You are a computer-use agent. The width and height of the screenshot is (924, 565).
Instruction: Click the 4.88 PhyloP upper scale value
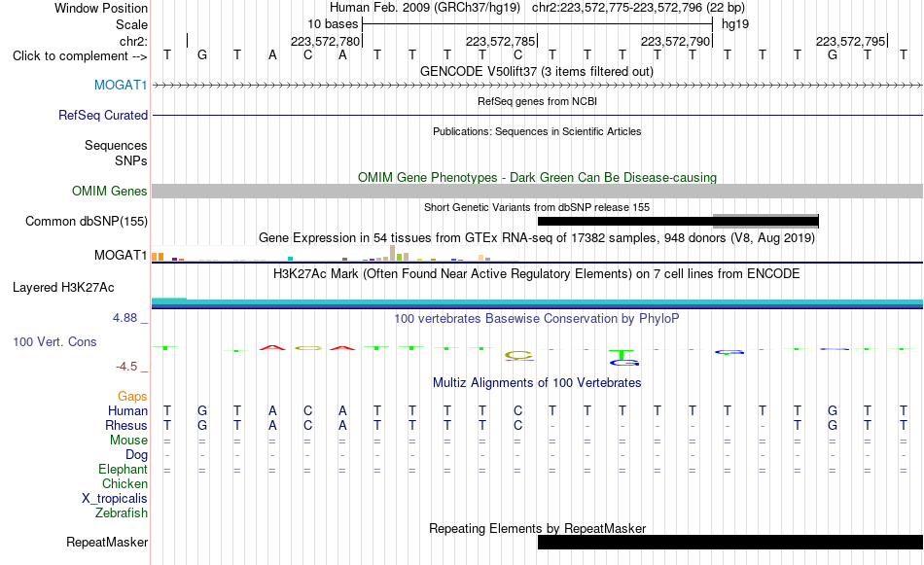click(x=124, y=318)
